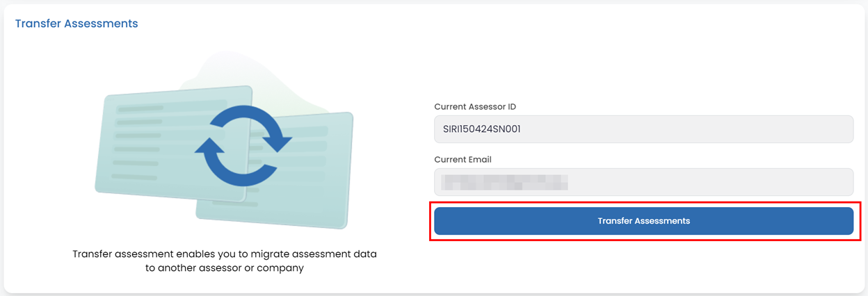Click the Current Email label
The height and width of the screenshot is (296, 868).
463,160
